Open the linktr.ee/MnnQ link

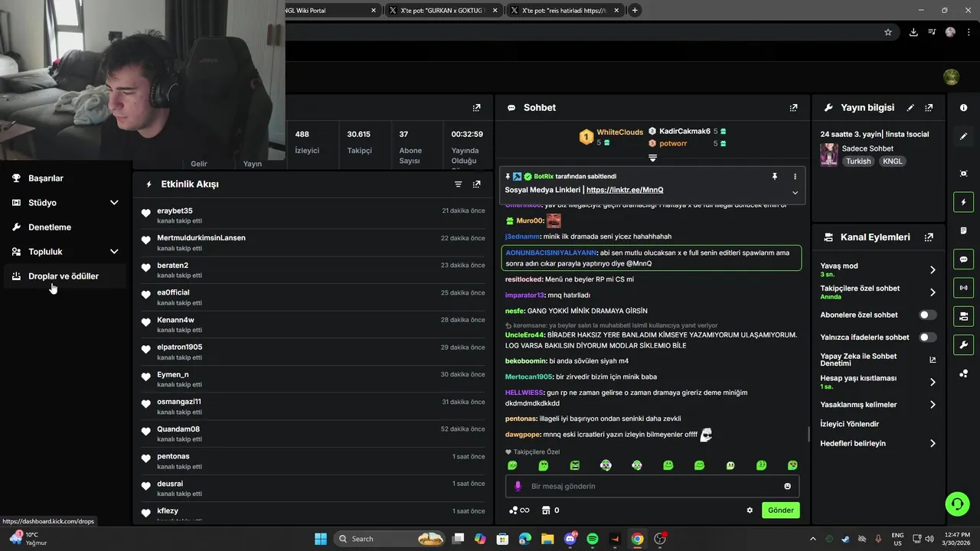coord(625,190)
